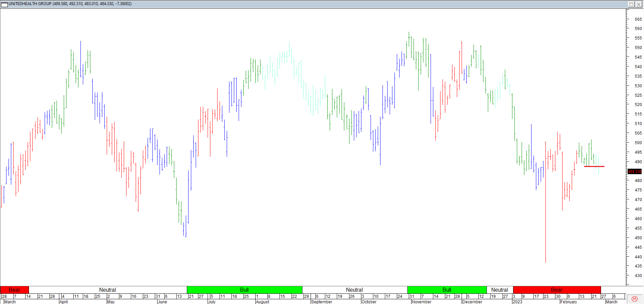Click the long red bar spiking to 437
Viewport: 644px width, 304px height.
click(x=545, y=202)
